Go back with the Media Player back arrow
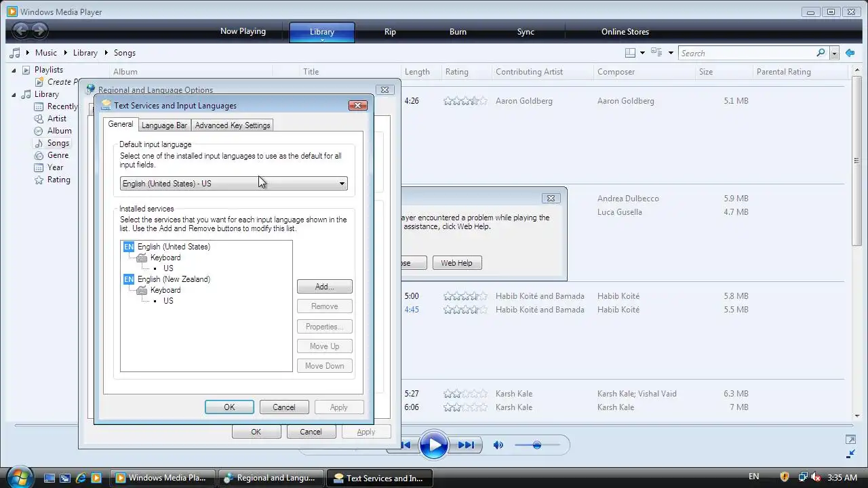868x488 pixels. point(21,30)
